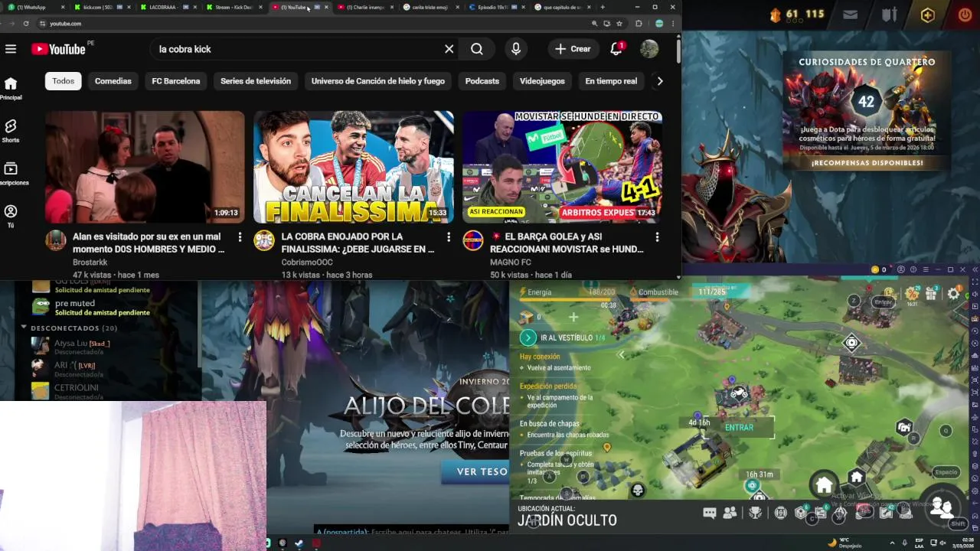Image resolution: width=980 pixels, height=551 pixels.
Task: Open the Brostarkk channel link
Action: tap(90, 262)
